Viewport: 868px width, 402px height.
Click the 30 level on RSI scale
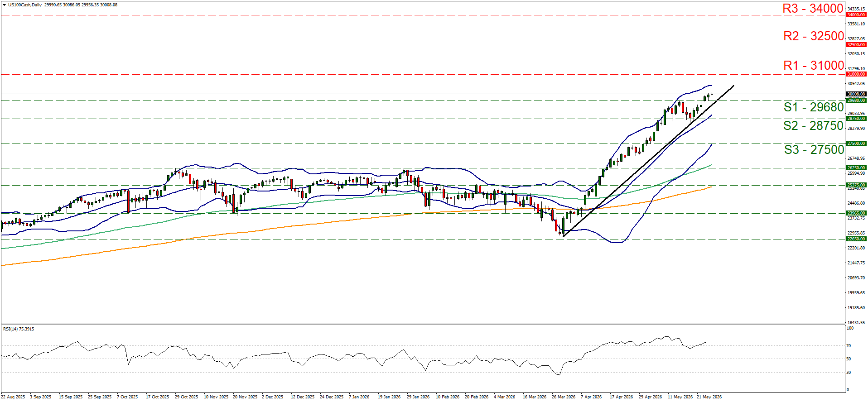coord(849,373)
